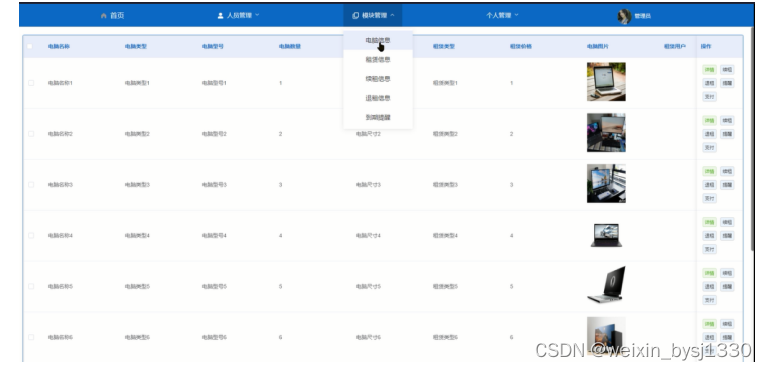The width and height of the screenshot is (767, 370).
Task: Click 退租 in the 电脑名称5 row
Action: (709, 287)
